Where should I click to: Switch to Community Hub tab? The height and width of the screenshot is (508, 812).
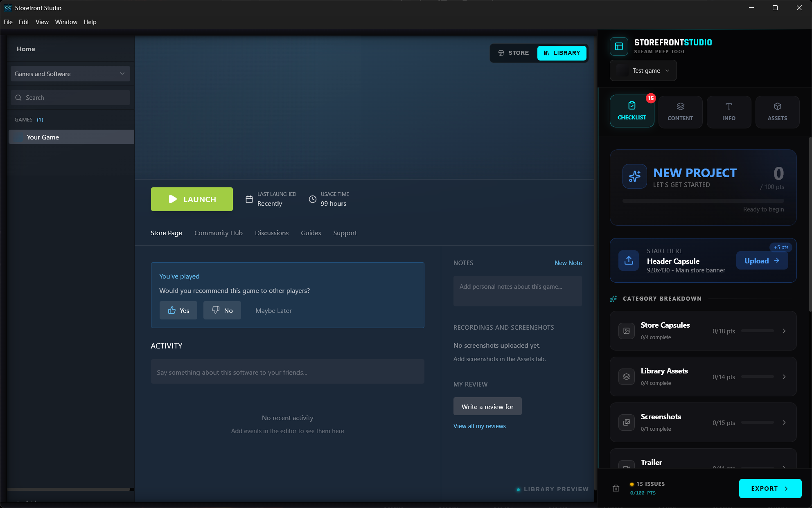coord(218,233)
